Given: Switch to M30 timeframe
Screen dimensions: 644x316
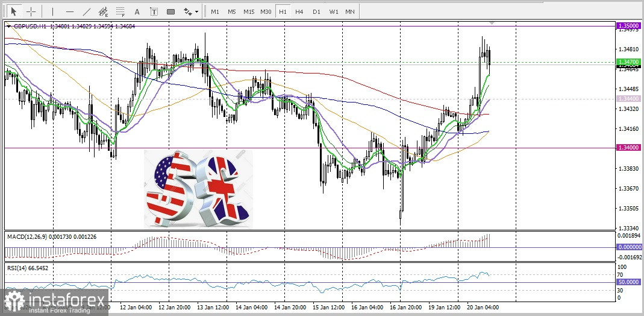Looking at the screenshot, I should pyautogui.click(x=265, y=11).
